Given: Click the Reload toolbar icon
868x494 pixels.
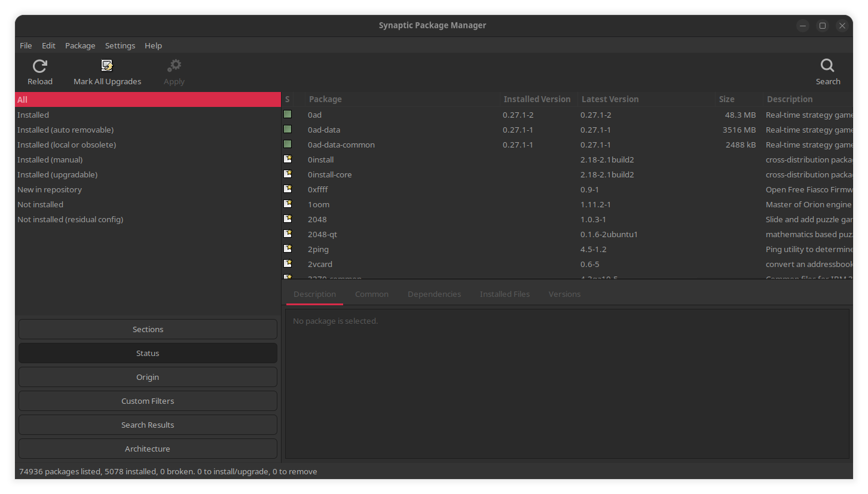Looking at the screenshot, I should (x=40, y=66).
